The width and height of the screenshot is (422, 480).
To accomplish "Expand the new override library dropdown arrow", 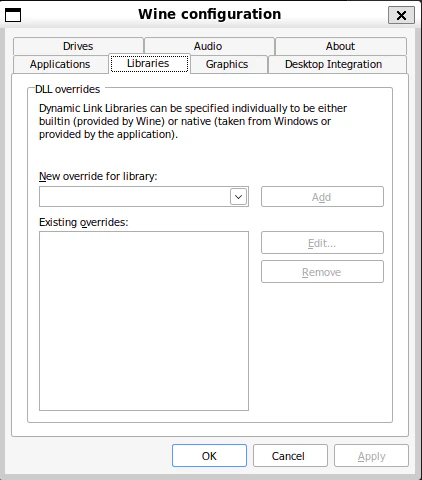I will point(238,197).
